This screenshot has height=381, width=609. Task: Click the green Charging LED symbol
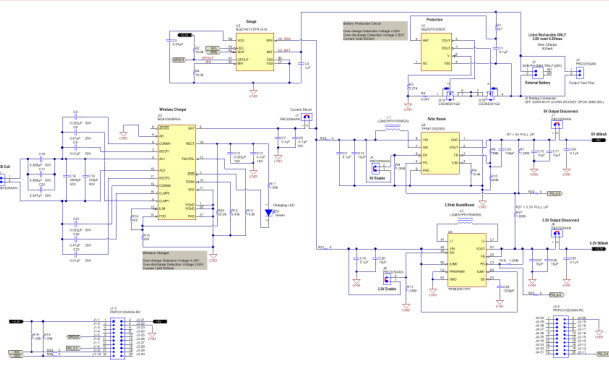(x=268, y=213)
